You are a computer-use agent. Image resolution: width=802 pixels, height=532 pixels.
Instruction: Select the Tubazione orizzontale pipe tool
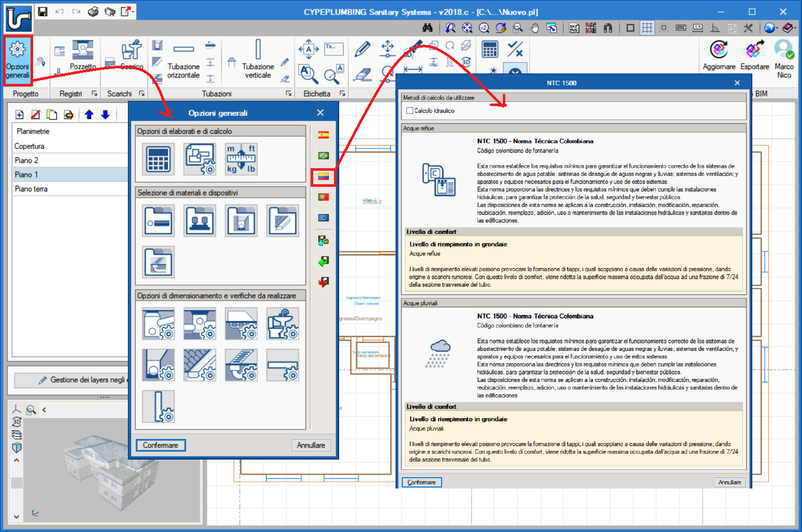[183, 61]
